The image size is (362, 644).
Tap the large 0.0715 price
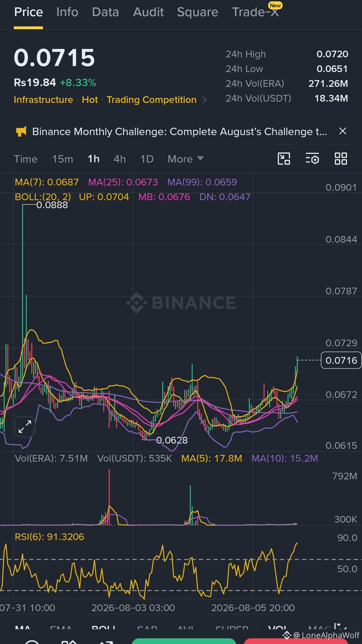pos(54,58)
